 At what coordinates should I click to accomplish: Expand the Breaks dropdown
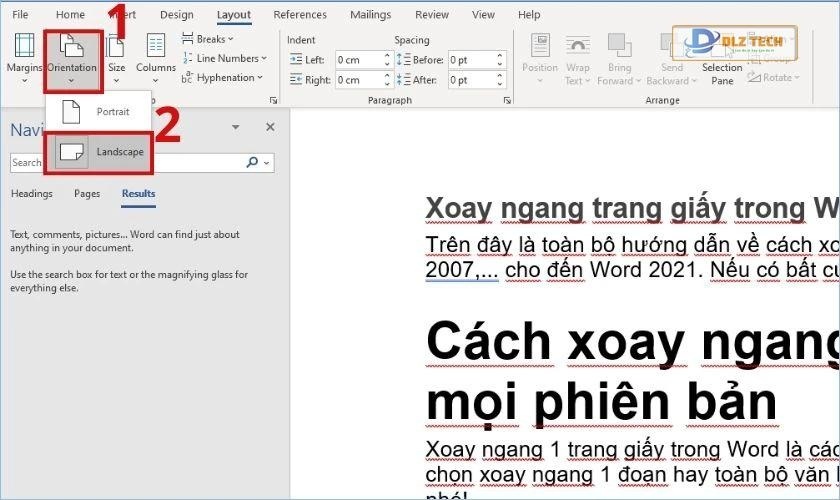click(x=211, y=39)
